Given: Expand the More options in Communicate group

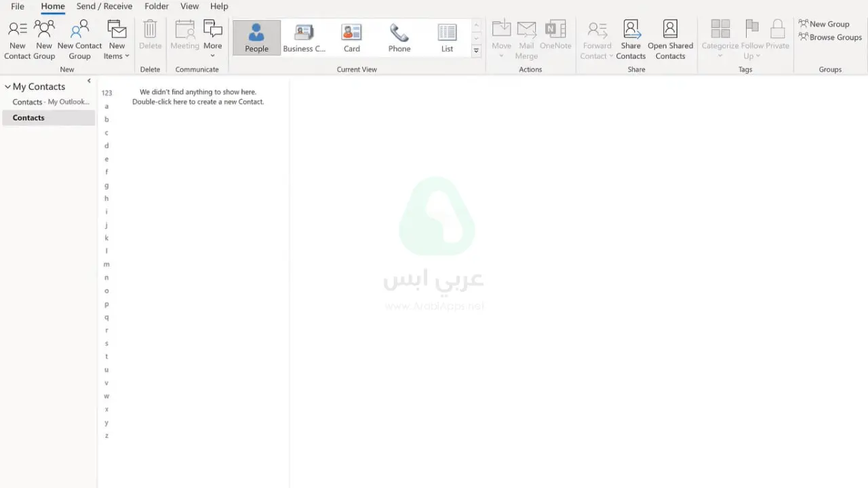Looking at the screenshot, I should click(212, 37).
